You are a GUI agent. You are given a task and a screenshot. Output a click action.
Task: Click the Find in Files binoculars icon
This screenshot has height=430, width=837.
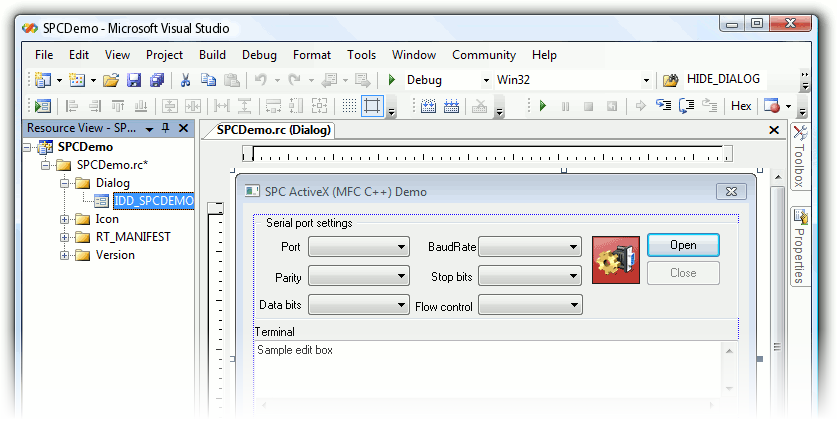[x=670, y=81]
